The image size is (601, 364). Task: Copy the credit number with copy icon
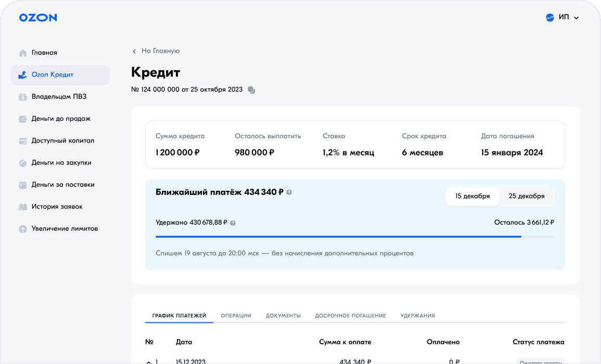pos(251,90)
